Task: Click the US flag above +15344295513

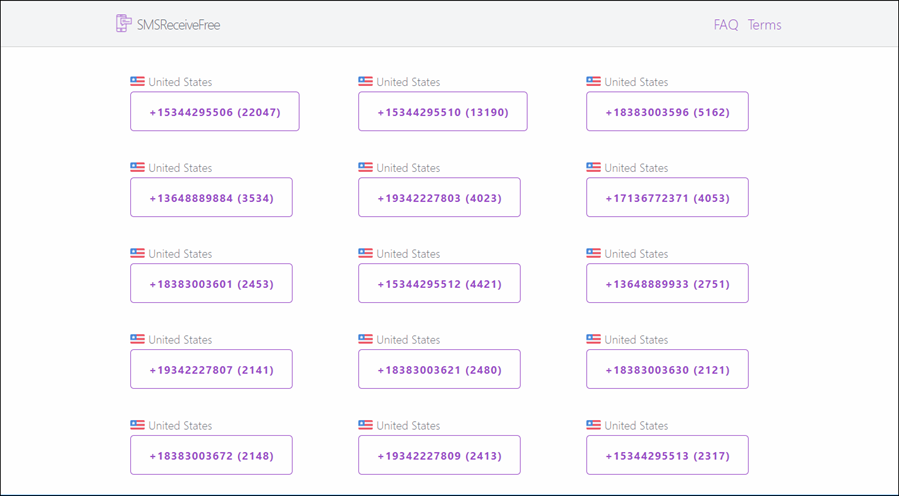Action: pos(594,426)
